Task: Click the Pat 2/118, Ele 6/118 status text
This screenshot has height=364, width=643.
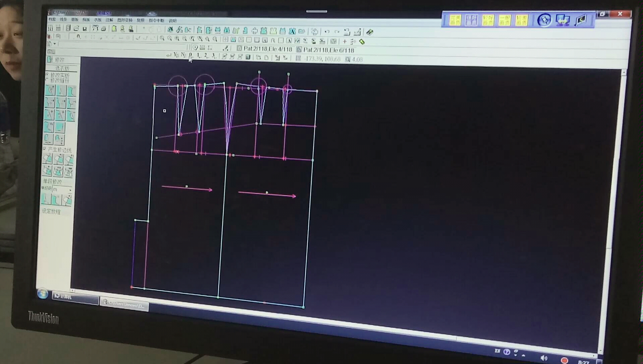Action: click(x=329, y=50)
